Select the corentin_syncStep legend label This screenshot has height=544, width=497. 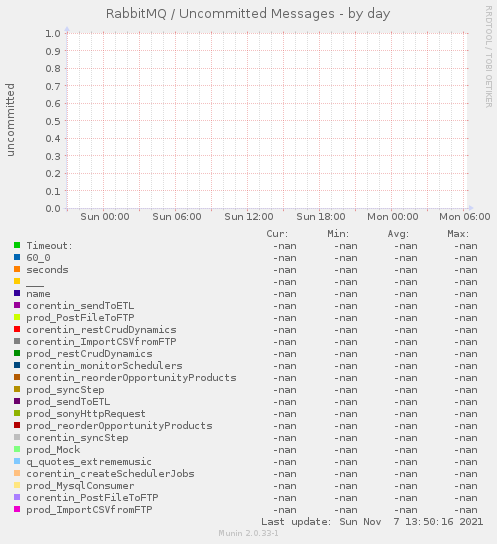tap(77, 438)
